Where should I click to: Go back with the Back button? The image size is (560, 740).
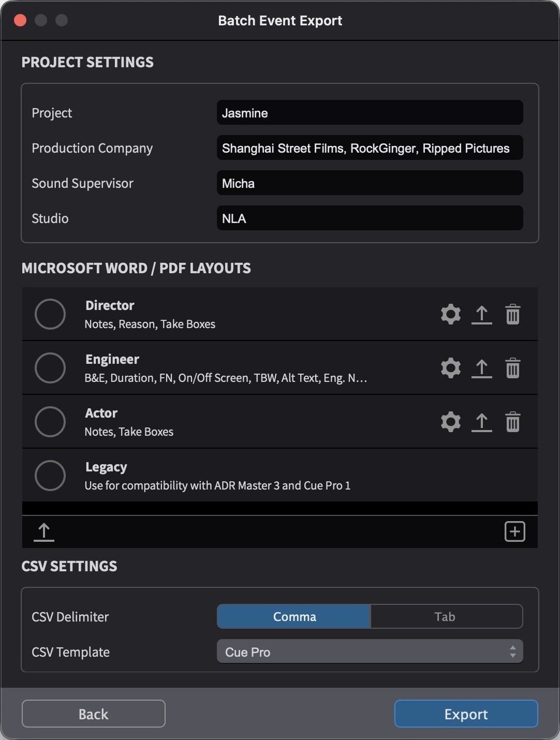coord(93,714)
